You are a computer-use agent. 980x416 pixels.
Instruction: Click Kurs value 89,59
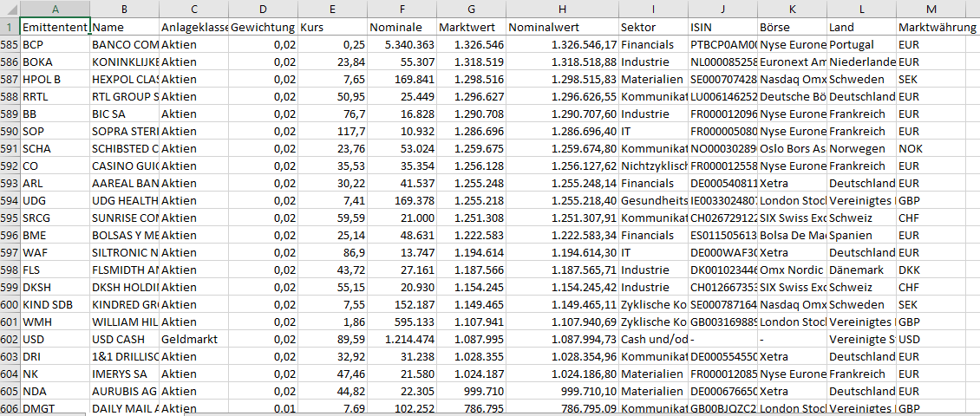tap(333, 339)
